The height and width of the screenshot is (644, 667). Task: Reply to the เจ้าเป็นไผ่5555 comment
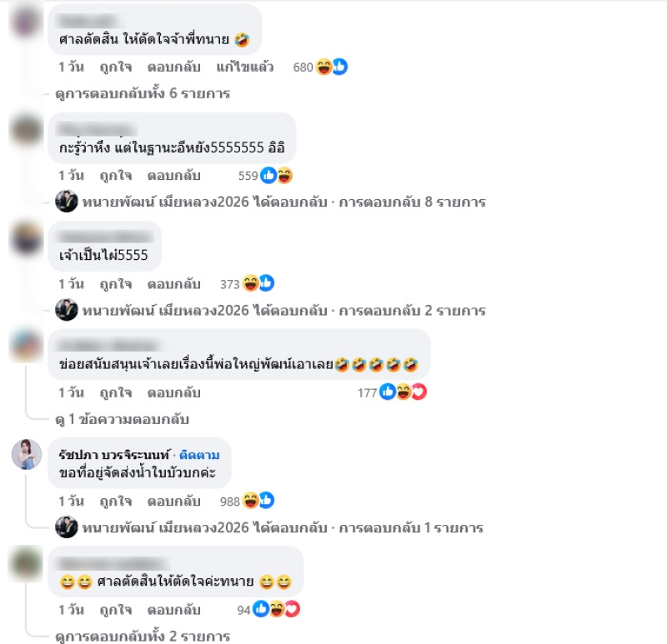(x=174, y=284)
